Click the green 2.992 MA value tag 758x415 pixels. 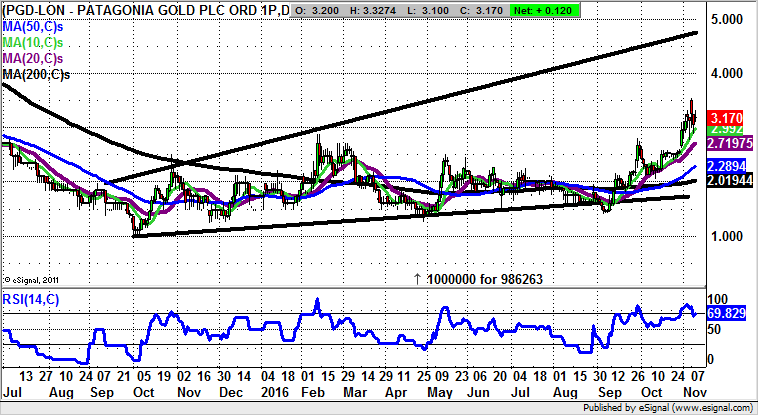(722, 130)
